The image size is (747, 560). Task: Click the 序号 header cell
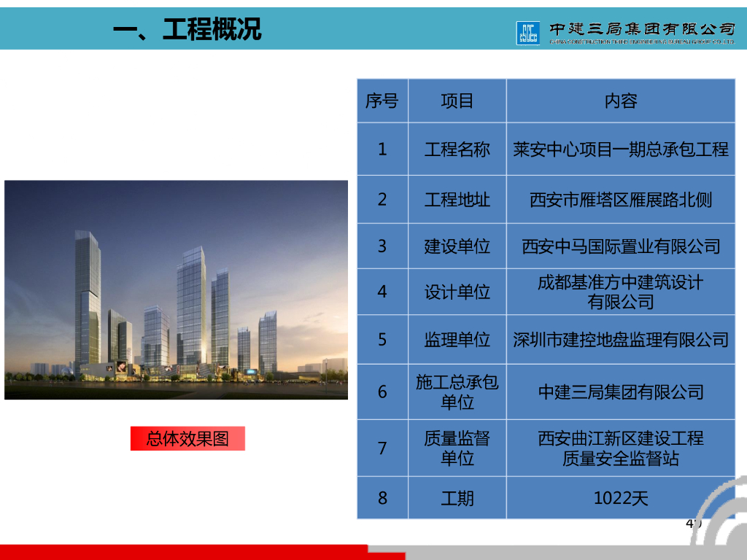[382, 101]
